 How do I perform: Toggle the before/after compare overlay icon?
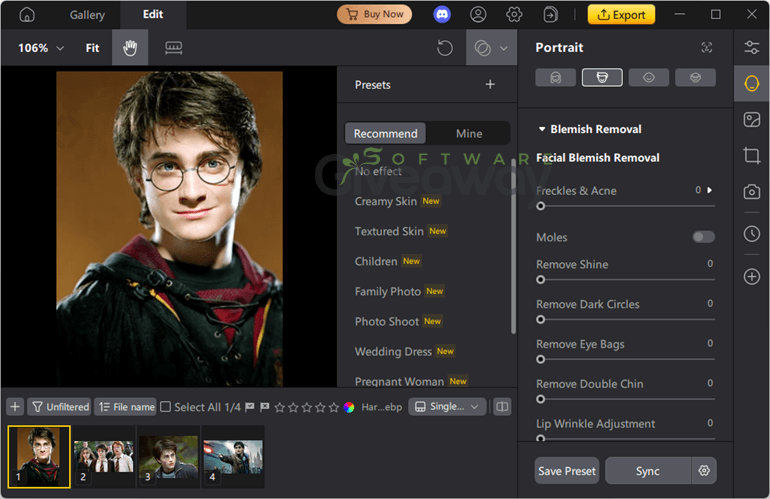(482, 48)
